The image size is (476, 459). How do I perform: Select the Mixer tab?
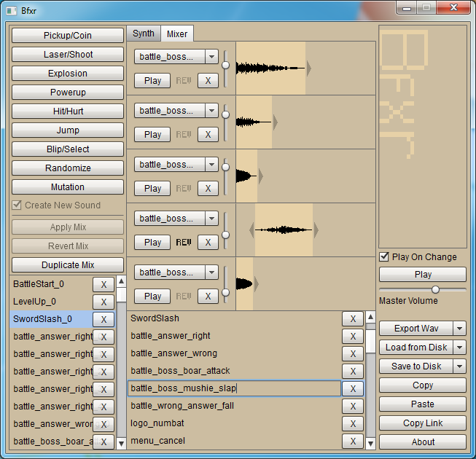tap(177, 34)
